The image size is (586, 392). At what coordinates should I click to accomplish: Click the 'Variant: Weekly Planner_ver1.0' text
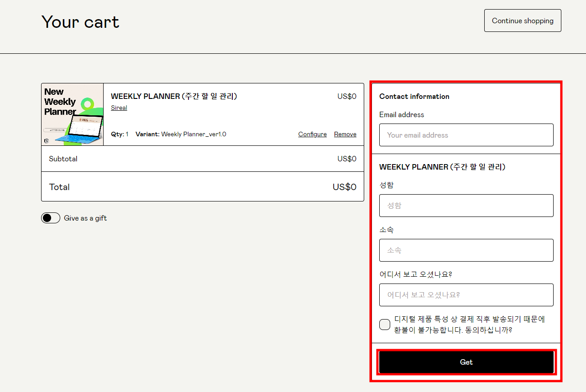[x=181, y=134]
